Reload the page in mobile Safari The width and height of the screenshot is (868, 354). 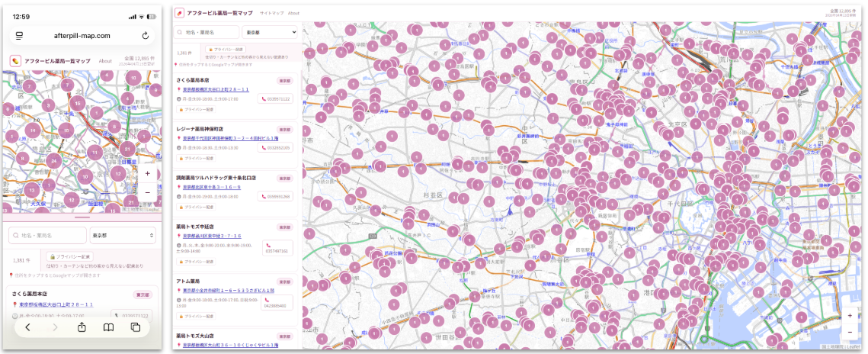pos(146,35)
